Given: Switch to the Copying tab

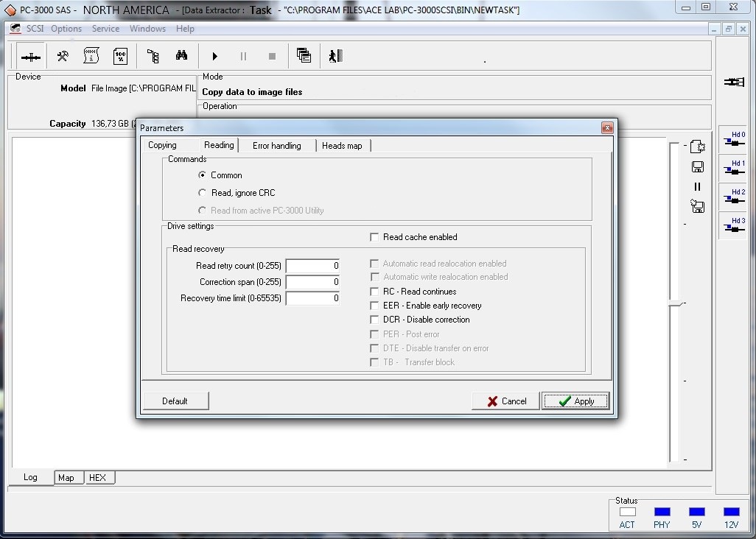Looking at the screenshot, I should 162,145.
